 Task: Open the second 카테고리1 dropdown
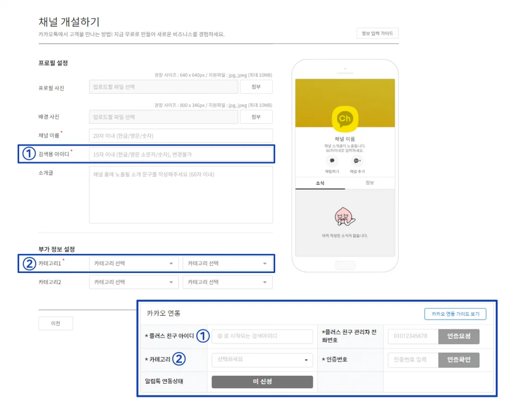[x=227, y=263]
